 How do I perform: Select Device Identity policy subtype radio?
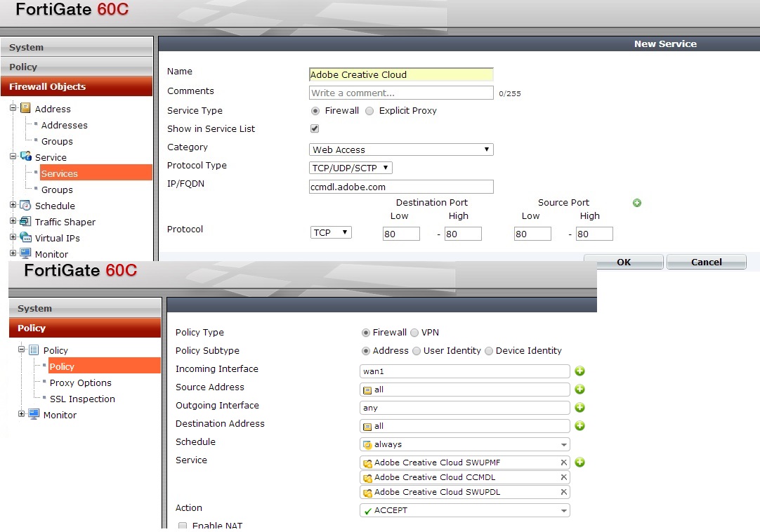click(489, 351)
